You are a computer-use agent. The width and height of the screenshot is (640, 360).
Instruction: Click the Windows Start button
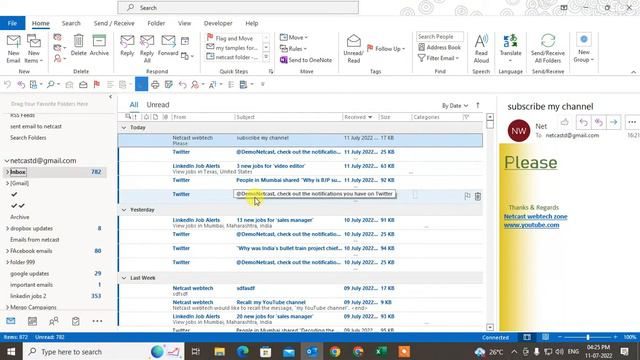point(11,351)
